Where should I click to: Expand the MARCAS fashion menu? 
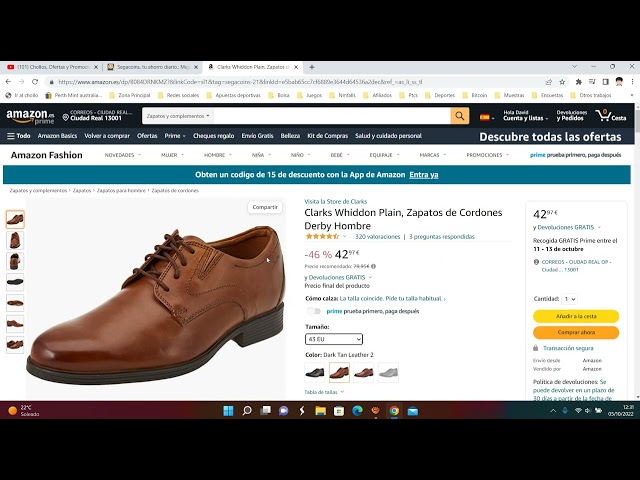pos(433,155)
